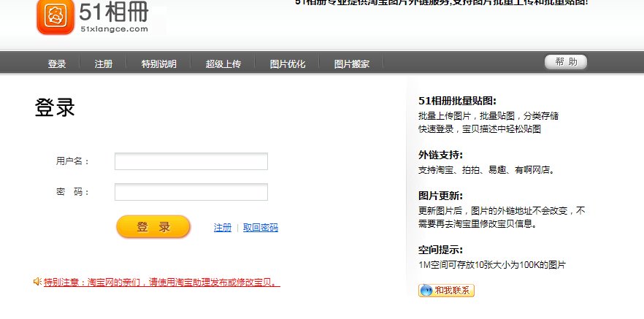Click the 外链支持 heading

point(441,155)
